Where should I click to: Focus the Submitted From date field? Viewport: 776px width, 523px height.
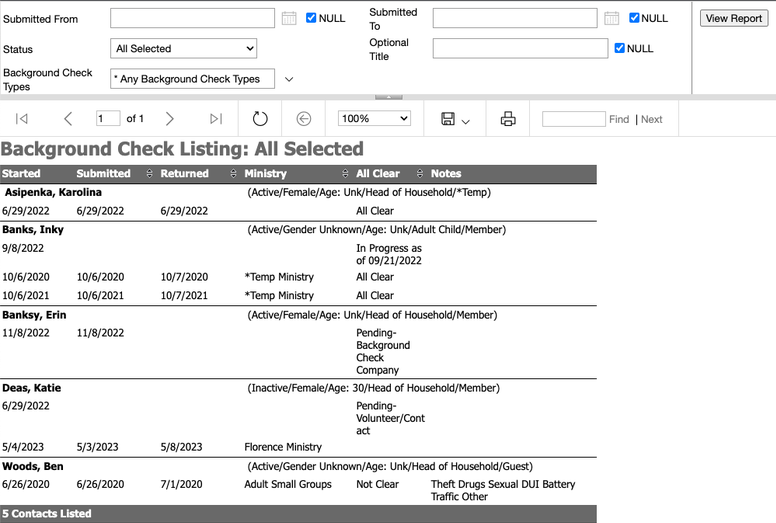point(192,18)
